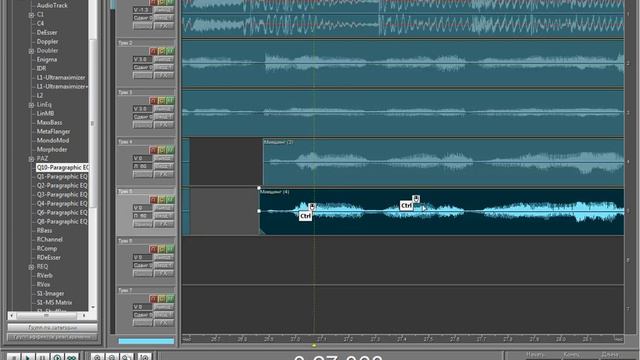Select RDeEsser in effects list
Screen dimensions: 640x360
(49, 258)
